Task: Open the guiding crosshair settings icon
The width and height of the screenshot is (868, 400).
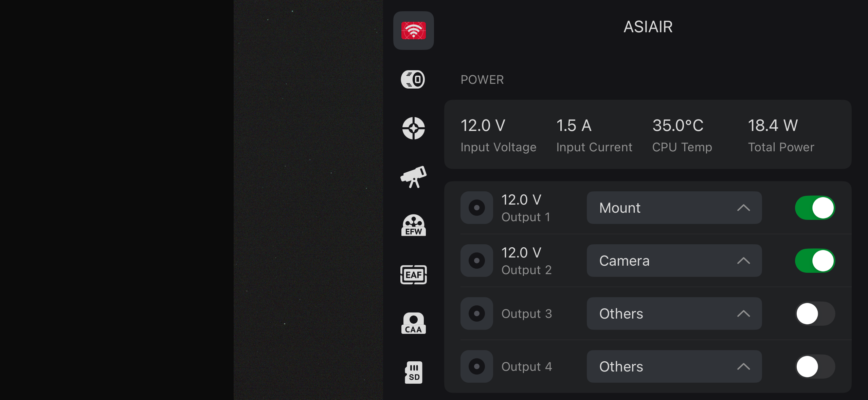Action: 413,128
